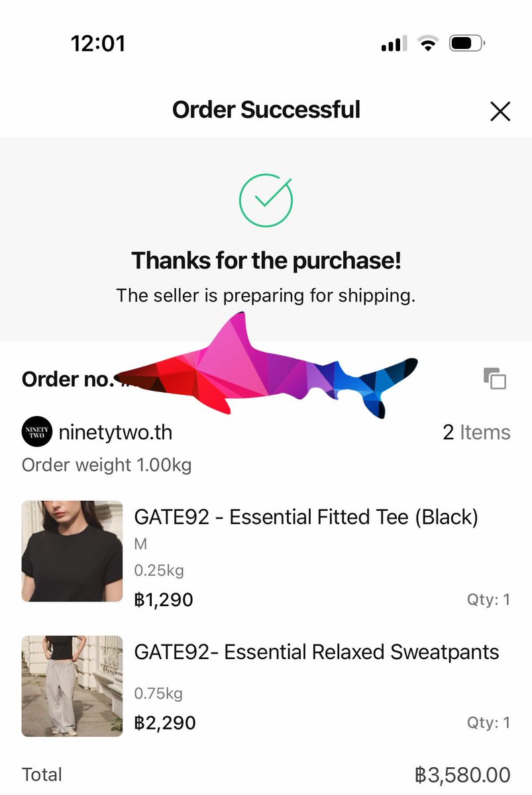The width and height of the screenshot is (532, 795).
Task: Open GATE92 Essential Fitted Tee (Black) title
Action: 306,517
